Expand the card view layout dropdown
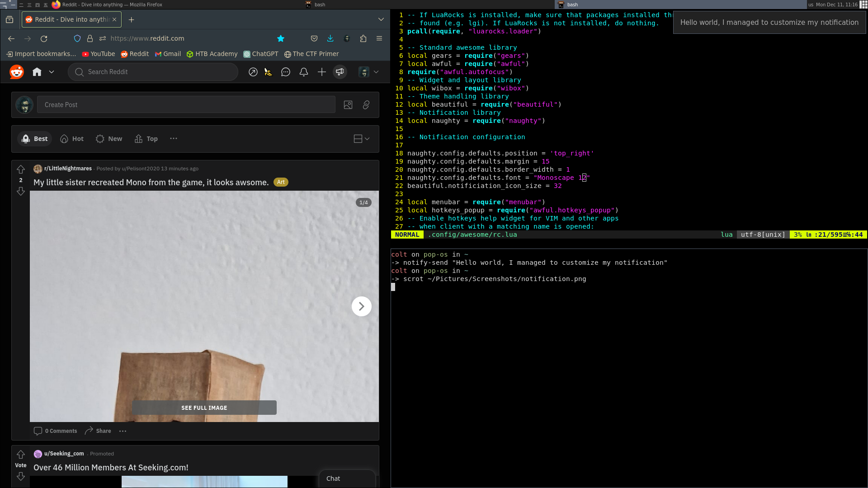The height and width of the screenshot is (488, 868). coord(361,139)
